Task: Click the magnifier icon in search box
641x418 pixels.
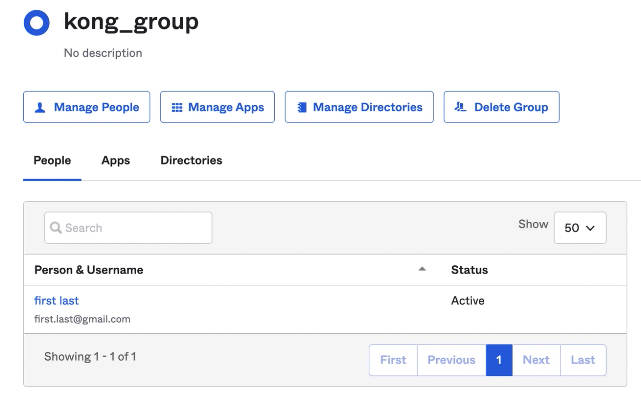Action: 56,228
